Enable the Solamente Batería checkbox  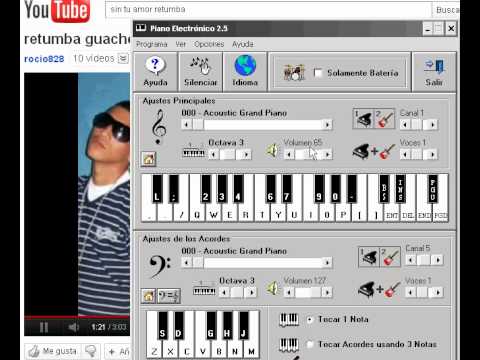click(x=318, y=73)
